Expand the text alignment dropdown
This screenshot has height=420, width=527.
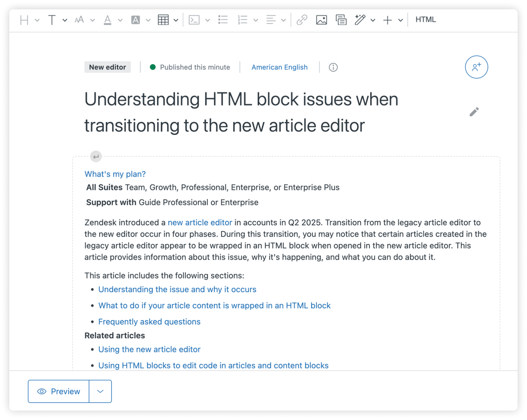[x=283, y=20]
